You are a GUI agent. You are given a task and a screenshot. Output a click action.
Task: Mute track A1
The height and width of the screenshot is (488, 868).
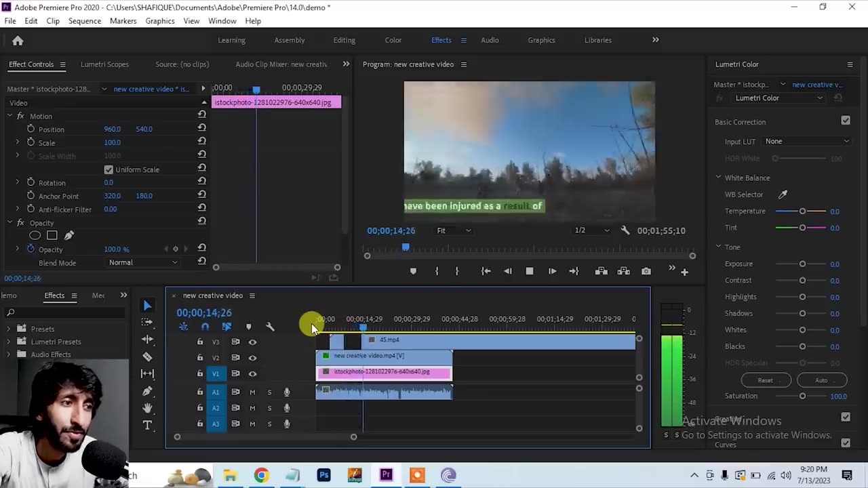[252, 392]
